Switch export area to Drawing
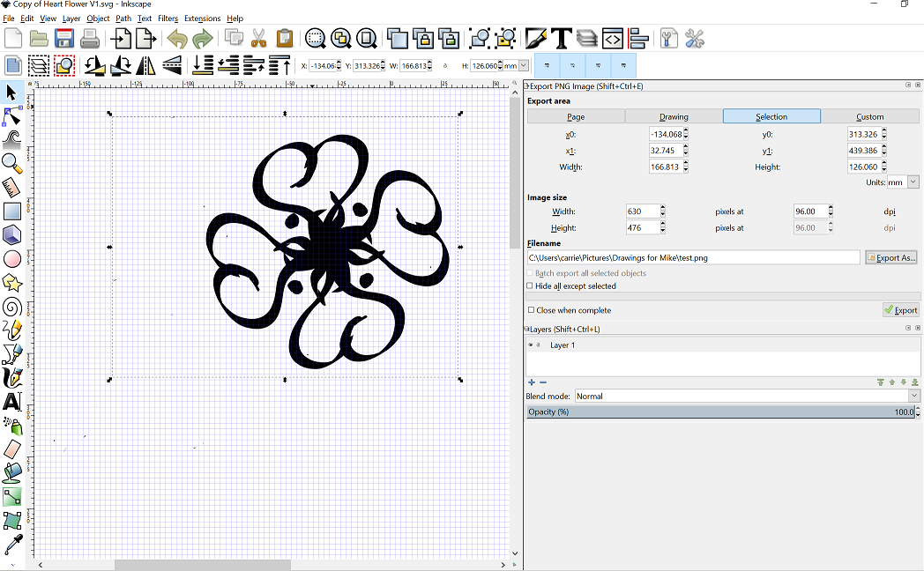The height and width of the screenshot is (571, 924). tap(672, 115)
